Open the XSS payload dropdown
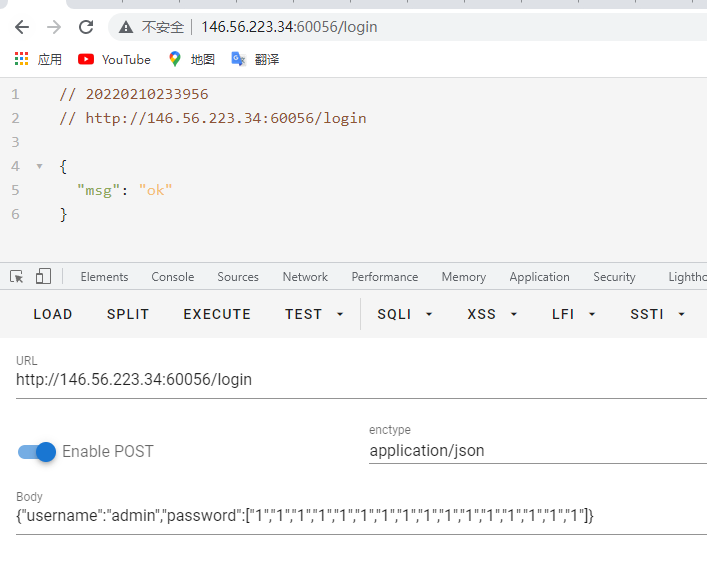This screenshot has width=707, height=567. [491, 314]
